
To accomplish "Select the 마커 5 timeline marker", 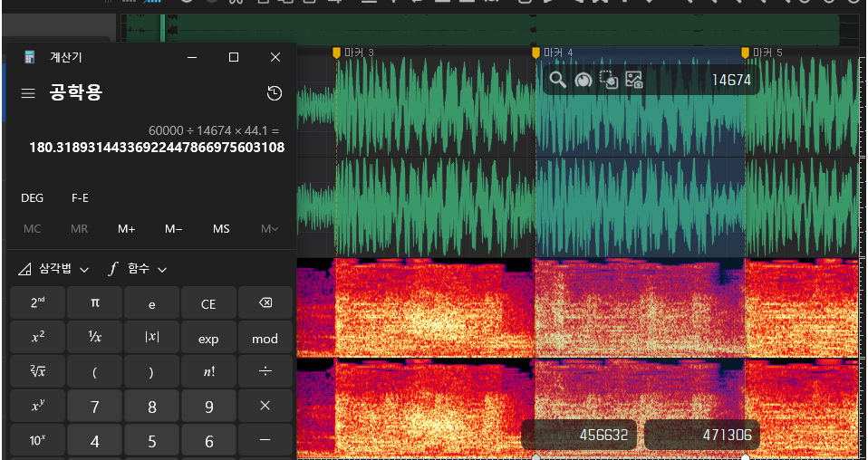I will click(745, 53).
